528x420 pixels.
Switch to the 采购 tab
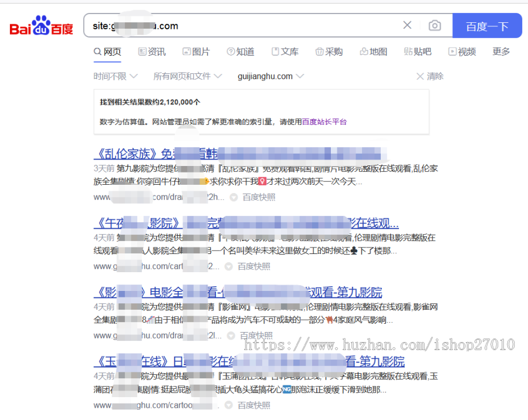329,52
